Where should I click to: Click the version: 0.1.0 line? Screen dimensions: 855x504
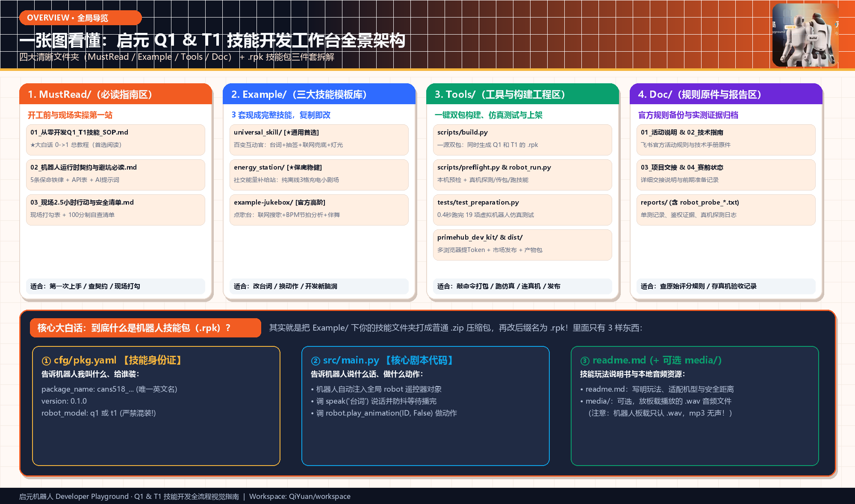pos(64,401)
